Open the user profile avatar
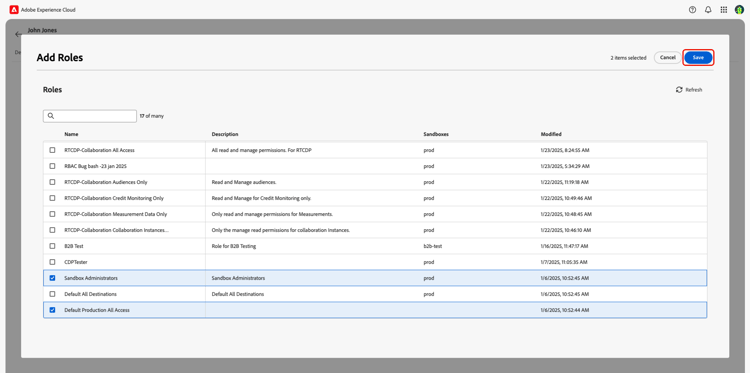Image resolution: width=750 pixels, height=373 pixels. 739,10
